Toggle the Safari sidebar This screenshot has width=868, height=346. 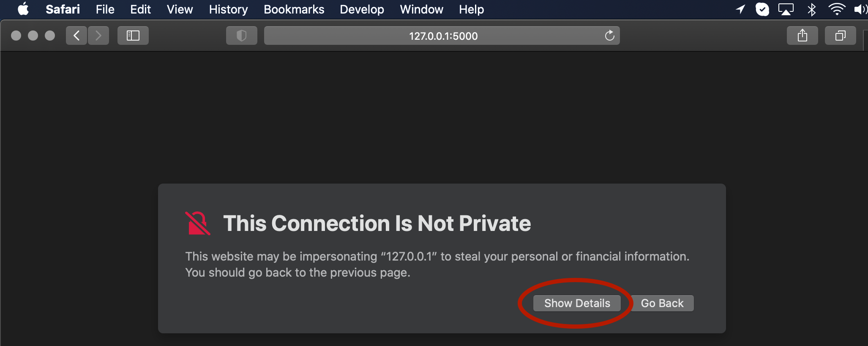pyautogui.click(x=133, y=36)
